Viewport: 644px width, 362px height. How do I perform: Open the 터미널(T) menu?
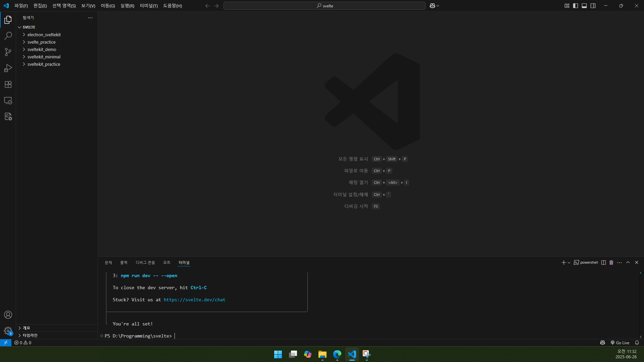tap(149, 6)
